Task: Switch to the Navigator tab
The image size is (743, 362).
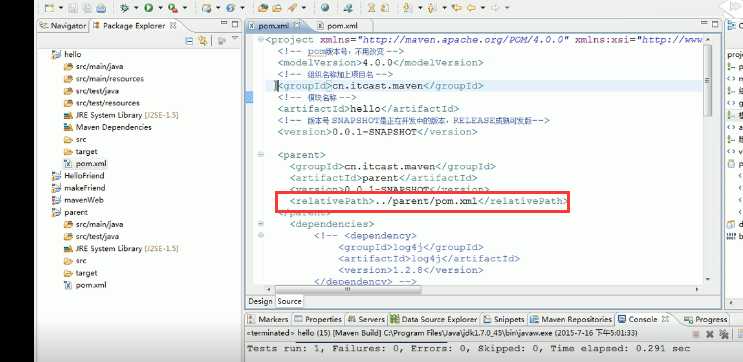Action: click(63, 26)
